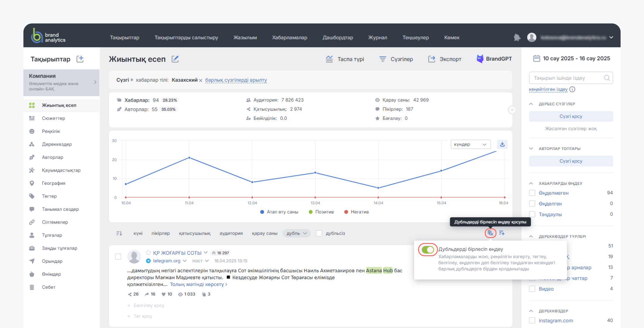The width and height of the screenshot is (644, 328).
Task: Open the telegram.org source dropdown
Action: (x=185, y=261)
